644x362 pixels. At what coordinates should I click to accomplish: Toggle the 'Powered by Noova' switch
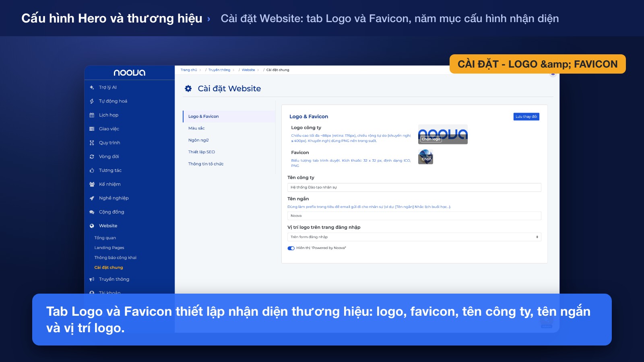click(x=291, y=248)
